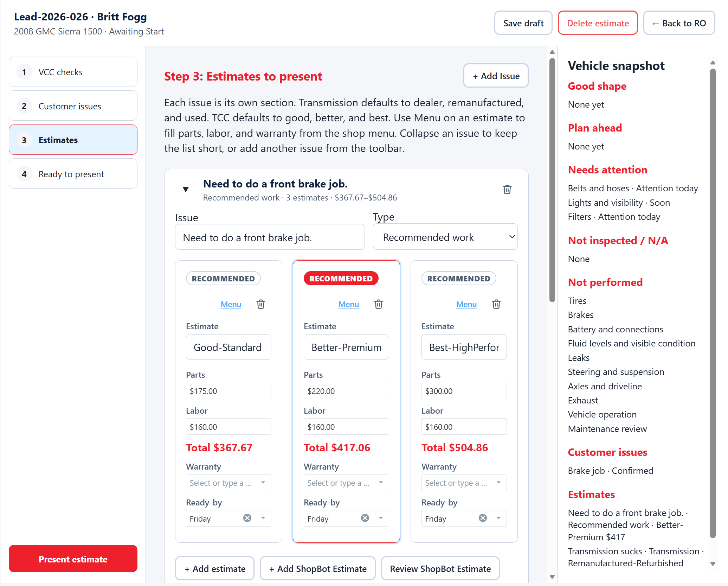
Task: Open Menu link on Good-Standard estimate
Action: tap(231, 304)
